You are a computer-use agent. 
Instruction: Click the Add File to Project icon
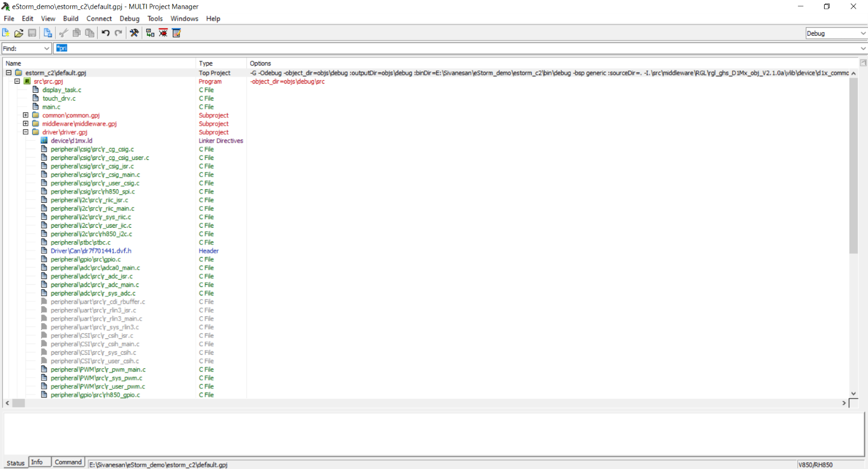click(x=48, y=33)
